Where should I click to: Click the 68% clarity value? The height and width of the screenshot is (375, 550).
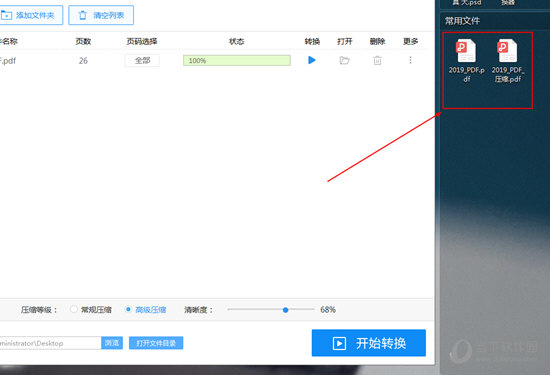328,310
